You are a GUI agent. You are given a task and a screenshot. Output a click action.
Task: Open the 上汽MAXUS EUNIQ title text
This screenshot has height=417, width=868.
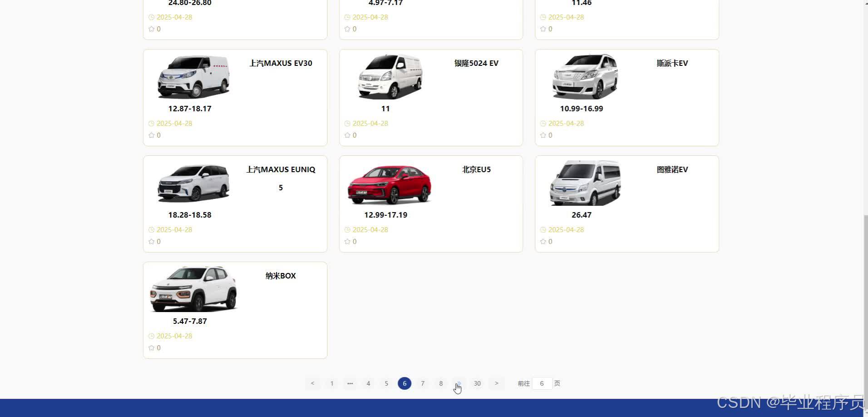click(281, 169)
